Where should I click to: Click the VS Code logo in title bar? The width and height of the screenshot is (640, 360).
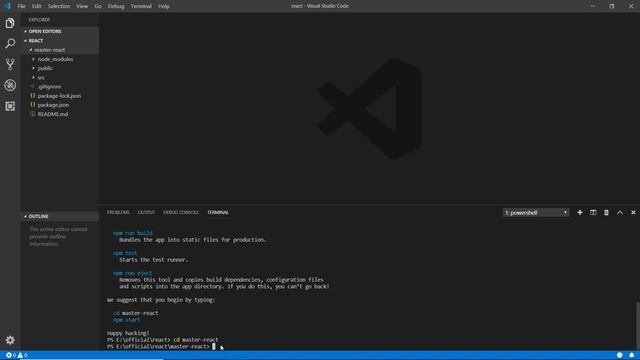pyautogui.click(x=7, y=6)
